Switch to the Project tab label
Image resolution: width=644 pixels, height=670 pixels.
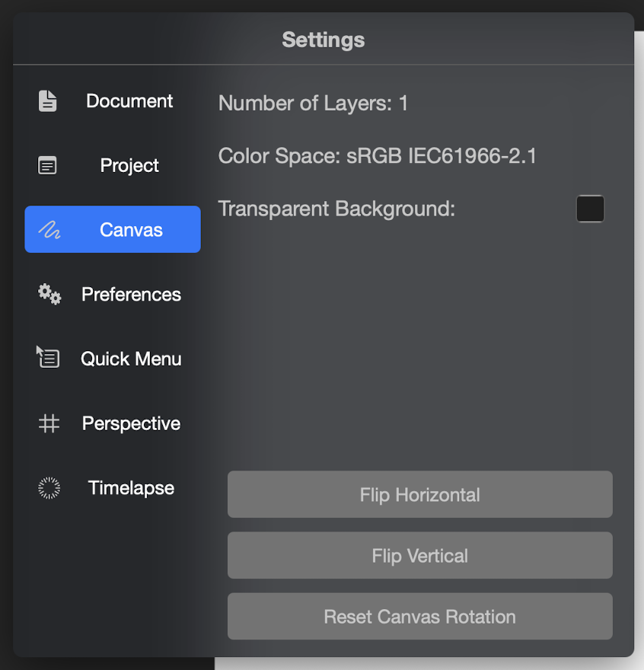coord(129,165)
